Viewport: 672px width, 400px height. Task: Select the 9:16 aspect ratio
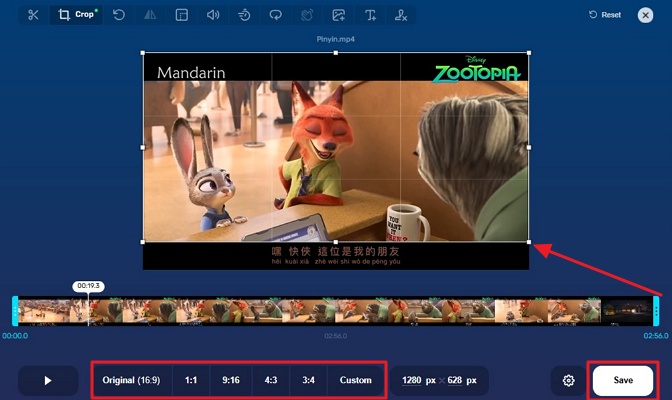click(231, 380)
